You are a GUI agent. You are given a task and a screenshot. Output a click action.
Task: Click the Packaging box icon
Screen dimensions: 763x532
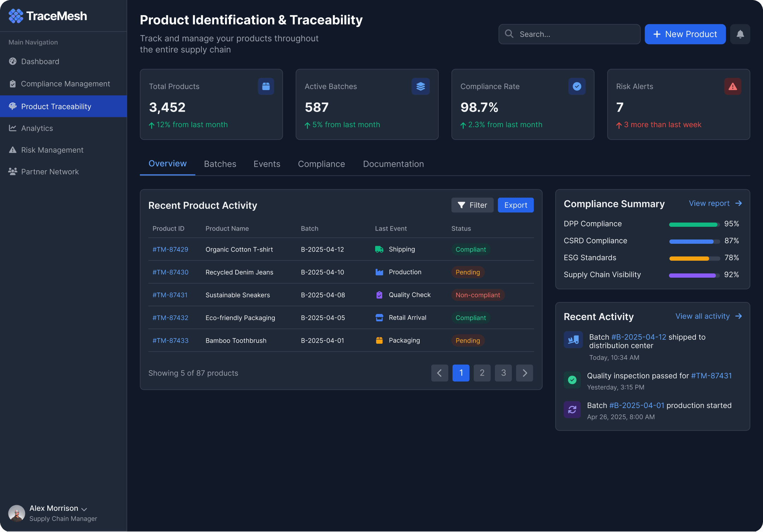379,341
